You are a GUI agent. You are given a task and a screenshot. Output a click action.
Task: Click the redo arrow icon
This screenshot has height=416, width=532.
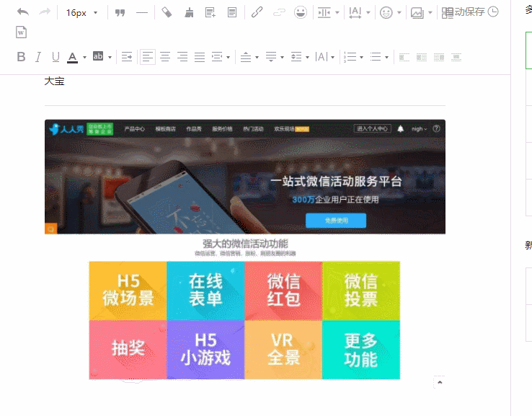(45, 12)
